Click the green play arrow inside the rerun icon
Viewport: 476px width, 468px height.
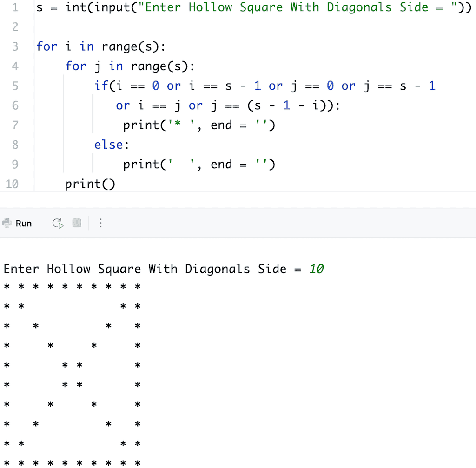(60, 225)
